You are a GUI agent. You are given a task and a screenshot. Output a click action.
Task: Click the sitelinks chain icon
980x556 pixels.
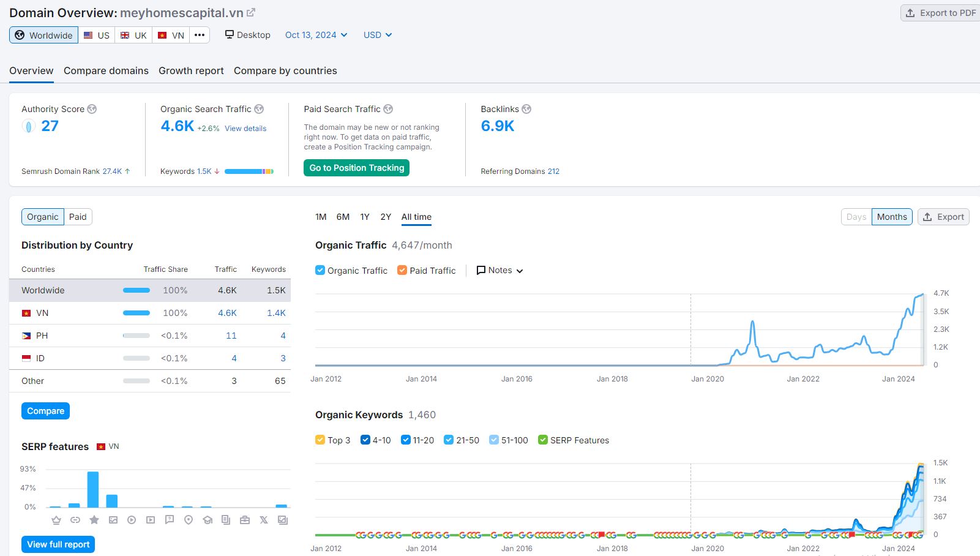click(x=75, y=520)
